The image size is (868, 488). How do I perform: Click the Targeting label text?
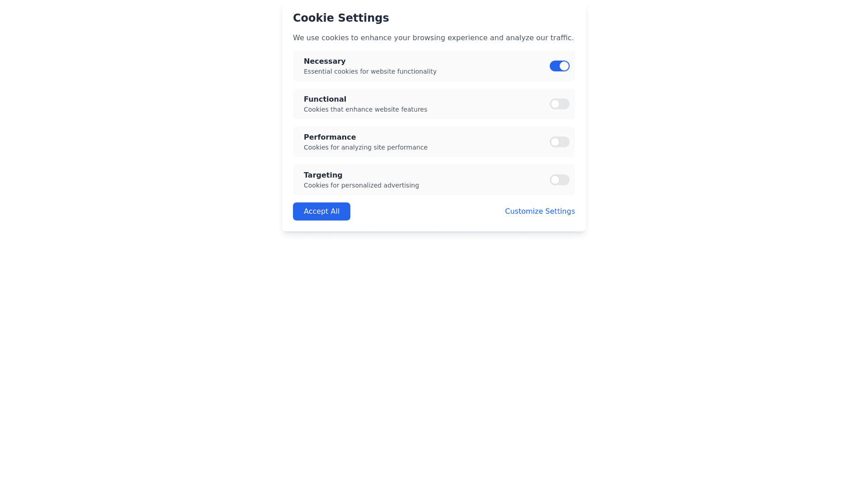point(323,175)
